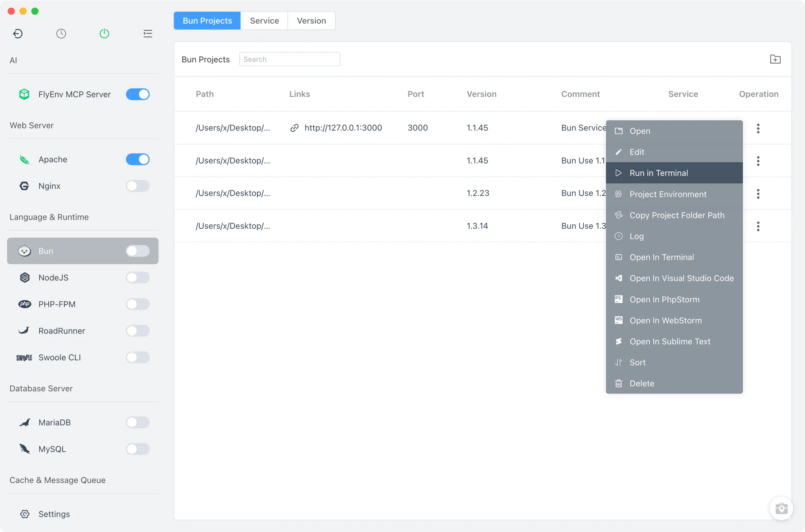The image size is (805, 532).
Task: Click the Version column header
Action: click(482, 94)
